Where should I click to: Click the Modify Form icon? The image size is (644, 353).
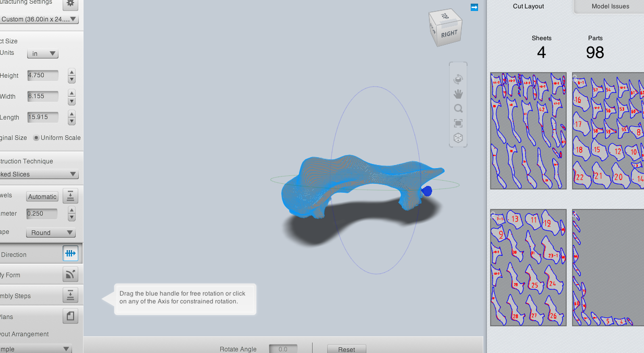[x=70, y=275]
